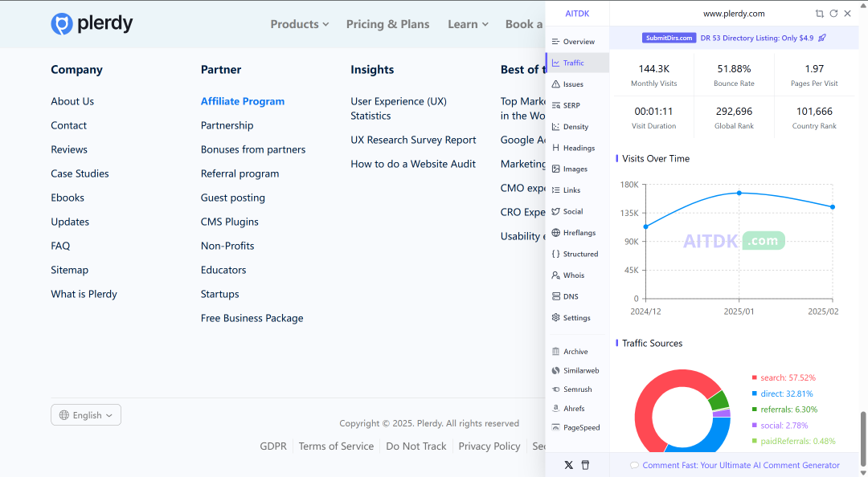Open the Affiliate Program link
Viewport: 868px width, 477px height.
[x=243, y=101]
